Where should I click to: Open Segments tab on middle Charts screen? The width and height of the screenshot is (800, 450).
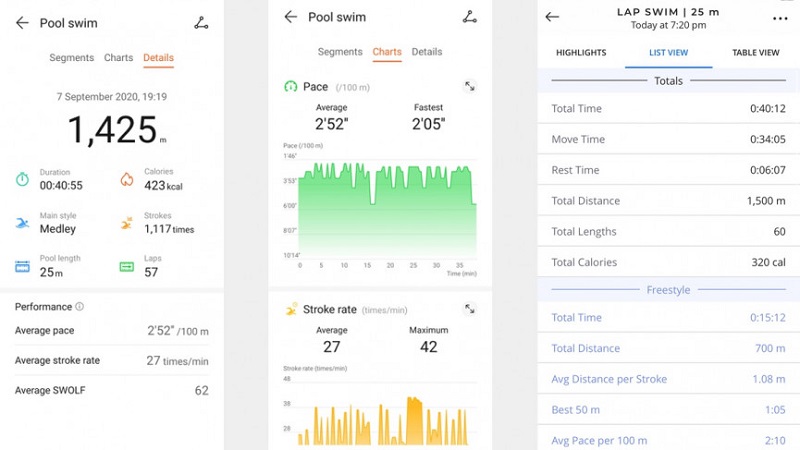(340, 52)
